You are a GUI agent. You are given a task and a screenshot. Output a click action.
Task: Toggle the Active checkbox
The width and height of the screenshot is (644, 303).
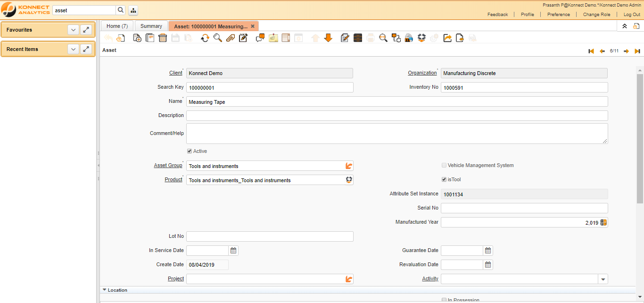pos(190,151)
